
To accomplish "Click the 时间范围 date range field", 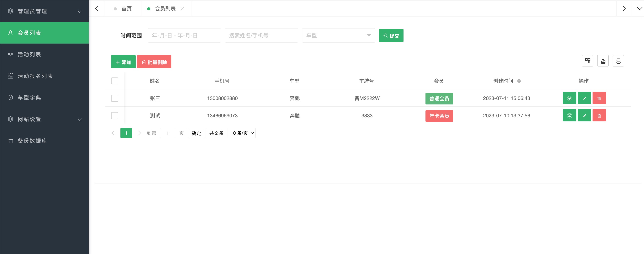I will pyautogui.click(x=184, y=35).
